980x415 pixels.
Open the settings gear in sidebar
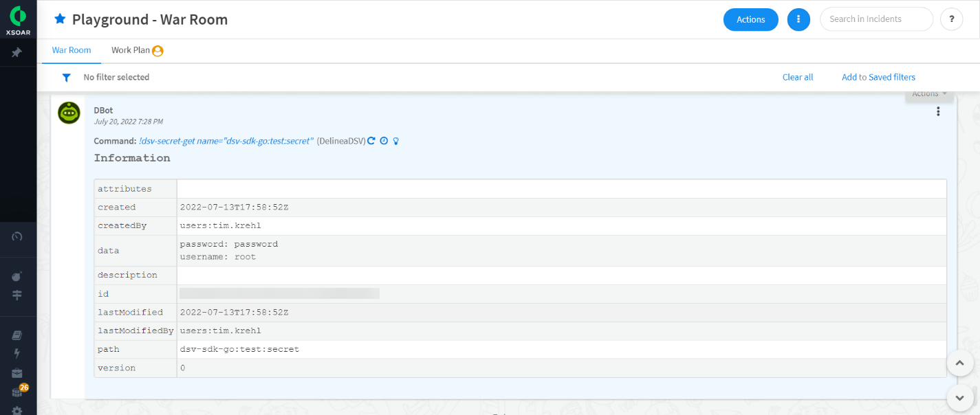tap(17, 410)
